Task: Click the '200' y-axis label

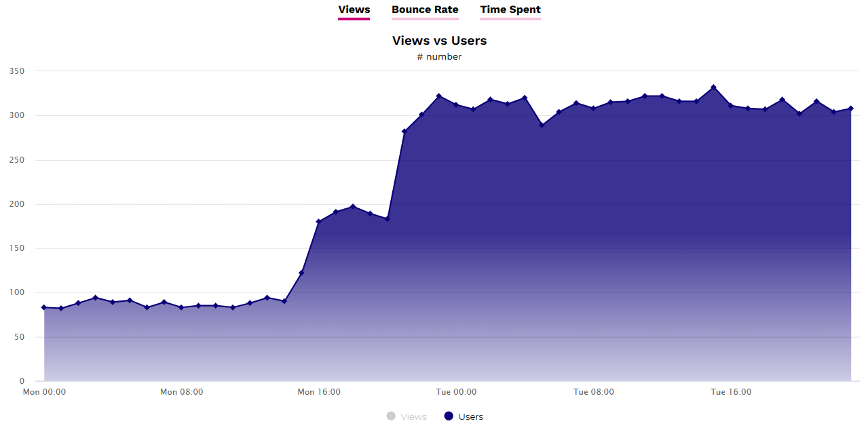Action: (x=17, y=204)
